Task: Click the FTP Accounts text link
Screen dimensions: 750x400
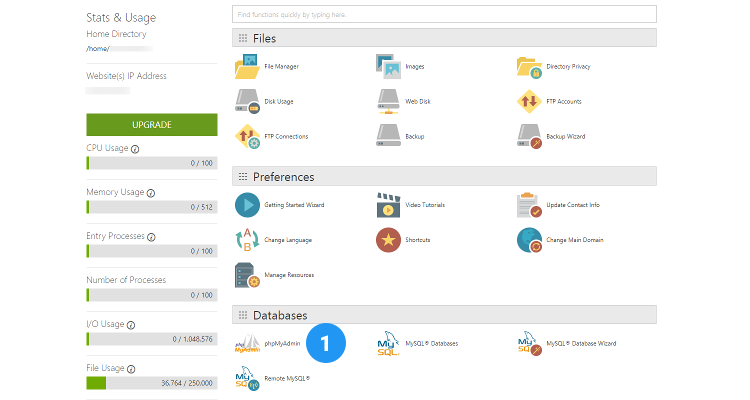Action: (564, 101)
